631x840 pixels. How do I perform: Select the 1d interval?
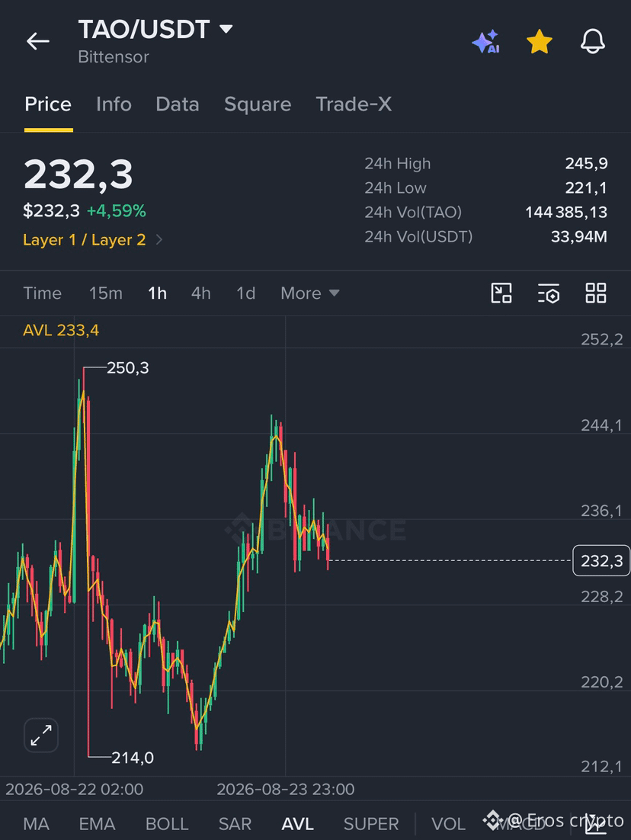coord(246,293)
